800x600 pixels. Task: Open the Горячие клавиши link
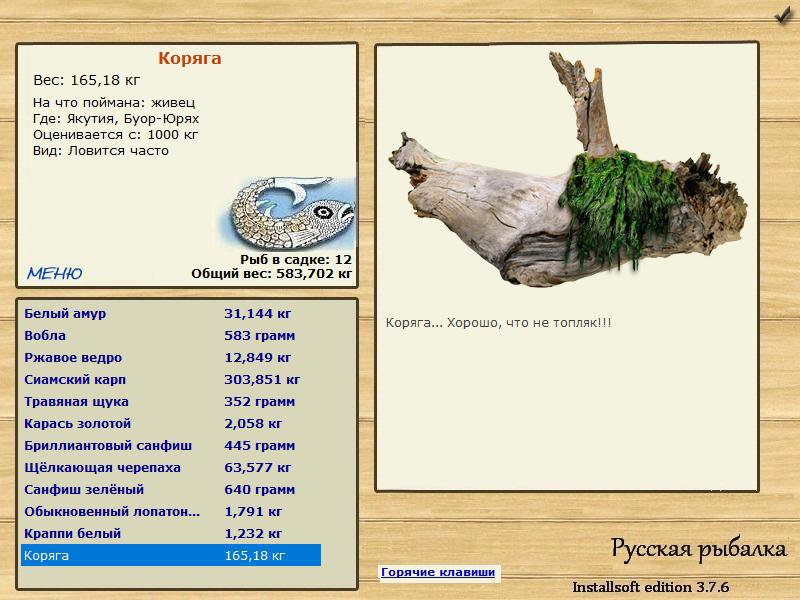pos(438,572)
